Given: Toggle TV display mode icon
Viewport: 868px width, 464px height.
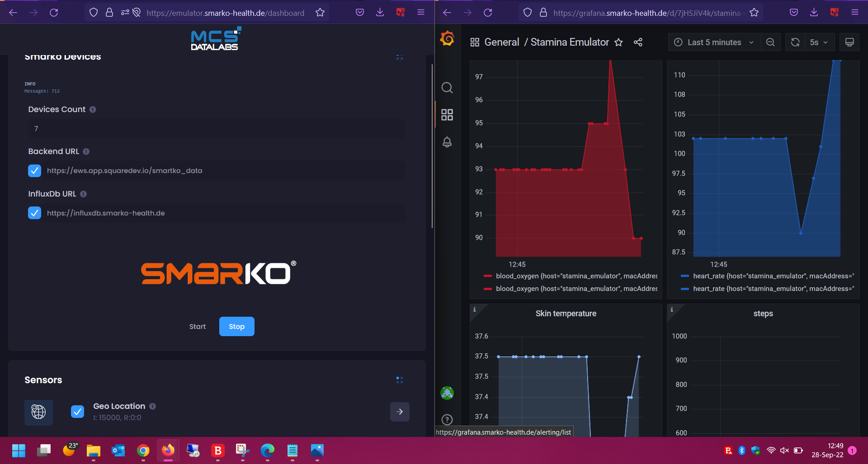Looking at the screenshot, I should (x=849, y=42).
